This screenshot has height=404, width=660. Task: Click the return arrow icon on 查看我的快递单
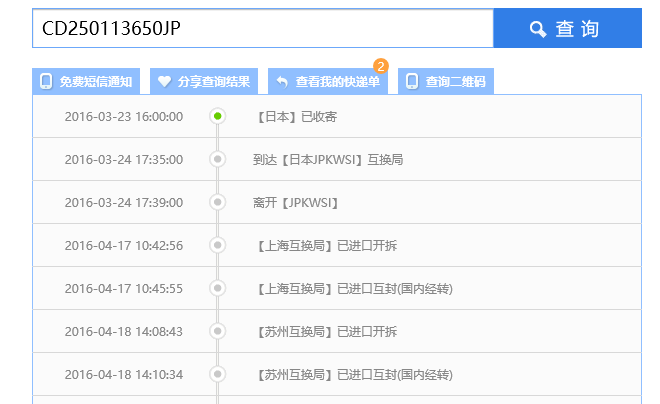[282, 82]
